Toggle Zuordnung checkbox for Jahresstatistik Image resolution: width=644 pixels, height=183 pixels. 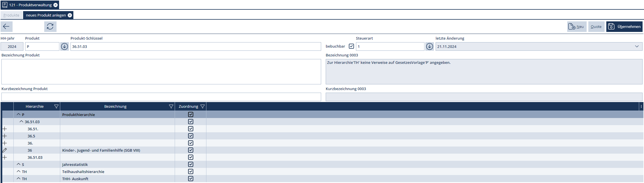tap(191, 164)
